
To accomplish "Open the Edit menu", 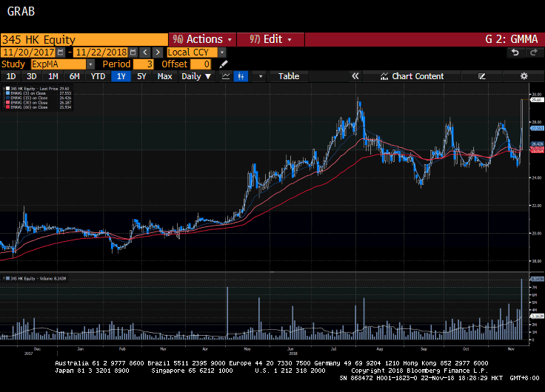I will (270, 39).
